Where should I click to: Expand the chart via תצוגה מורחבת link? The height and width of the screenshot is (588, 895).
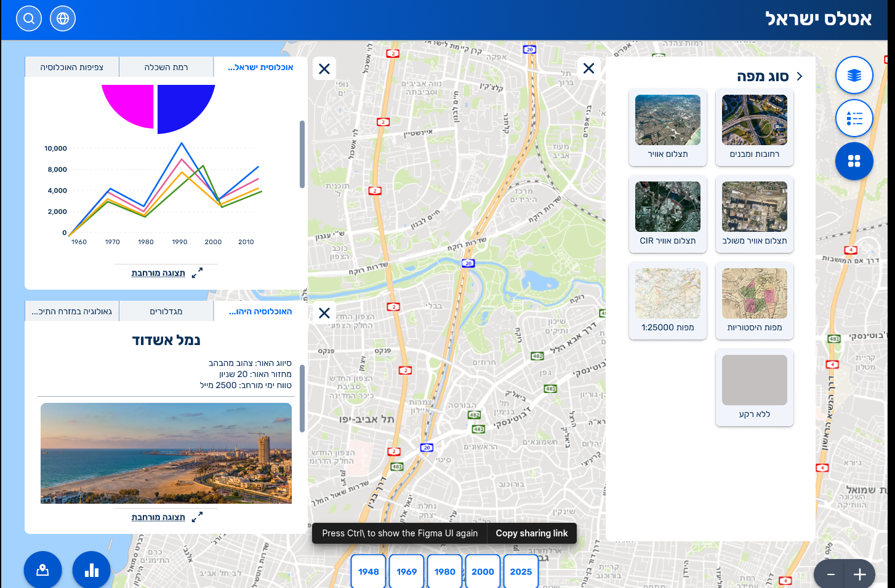(158, 273)
